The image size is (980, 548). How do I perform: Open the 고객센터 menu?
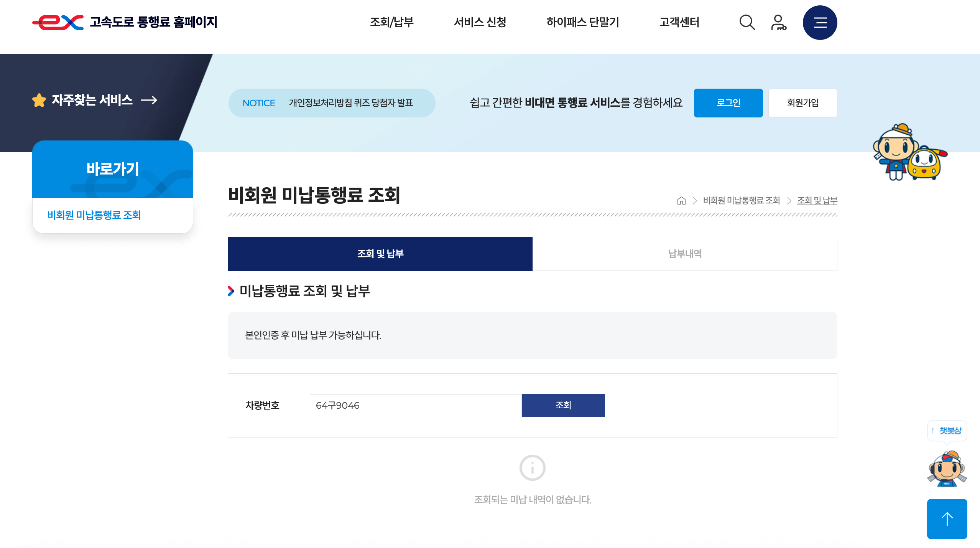pos(679,22)
